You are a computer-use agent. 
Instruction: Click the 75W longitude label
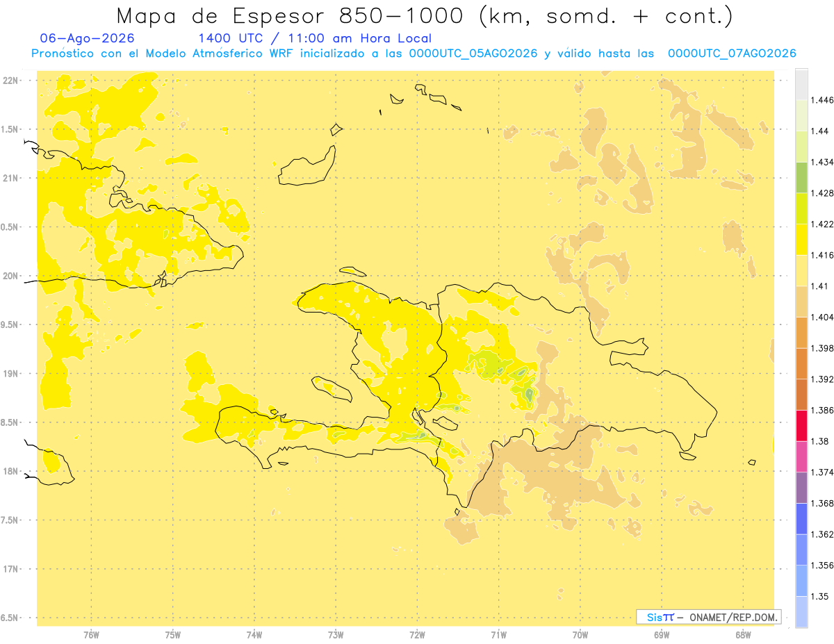(x=172, y=634)
